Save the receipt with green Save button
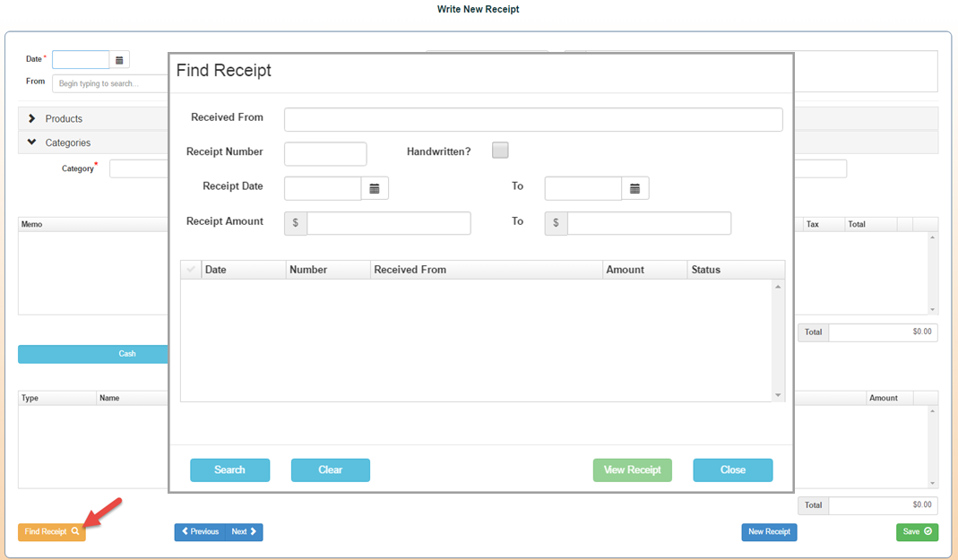Image resolution: width=958 pixels, height=560 pixels. coord(917,532)
